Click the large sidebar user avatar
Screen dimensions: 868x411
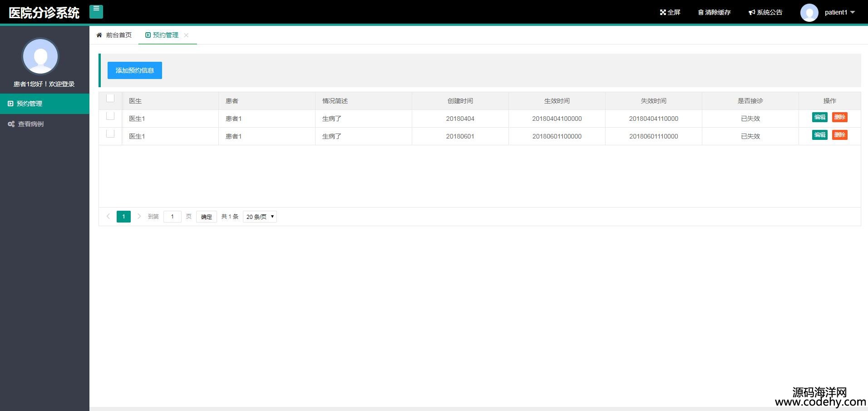click(x=40, y=56)
